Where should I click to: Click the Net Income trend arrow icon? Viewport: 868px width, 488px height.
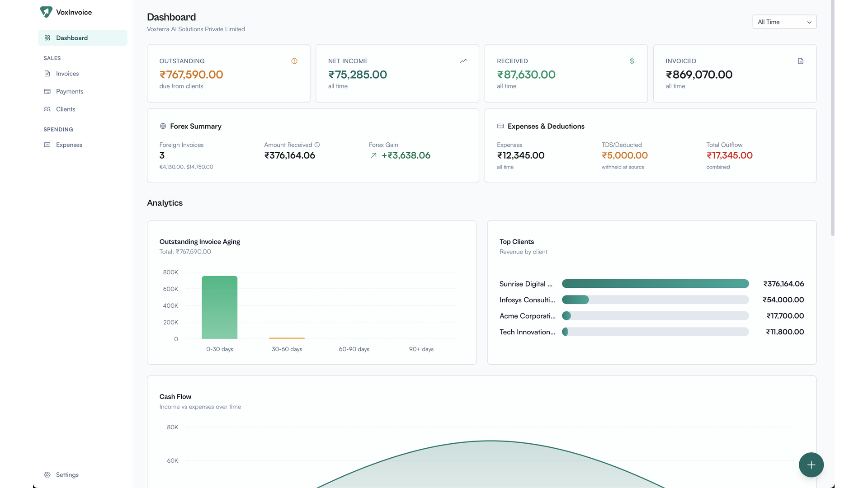point(463,61)
